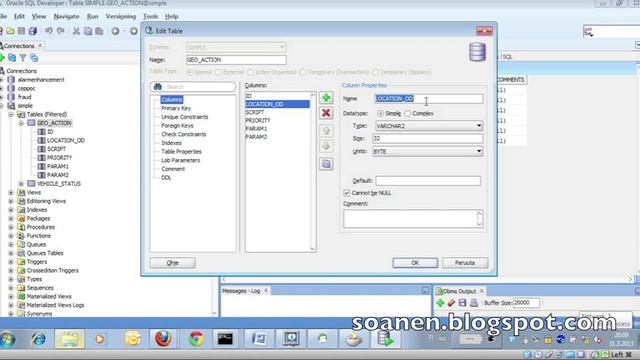Click the Buffer Size field

click(526, 303)
